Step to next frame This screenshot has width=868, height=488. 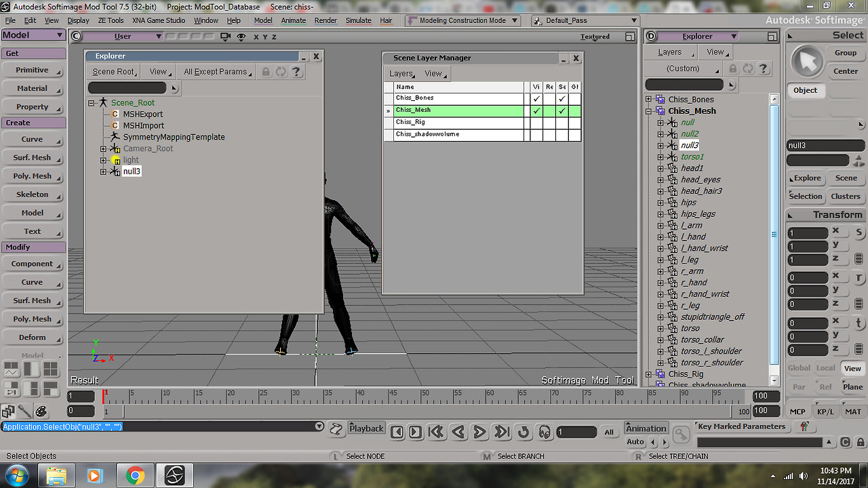tap(416, 432)
